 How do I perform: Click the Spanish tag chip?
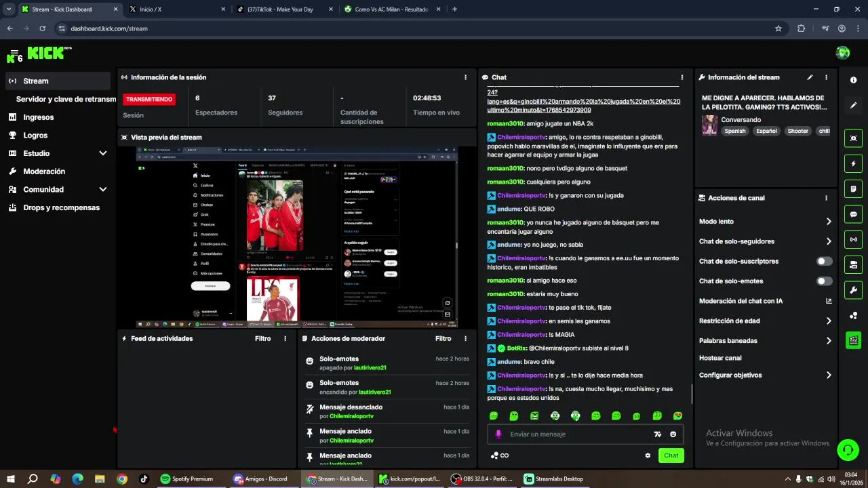pos(734,131)
